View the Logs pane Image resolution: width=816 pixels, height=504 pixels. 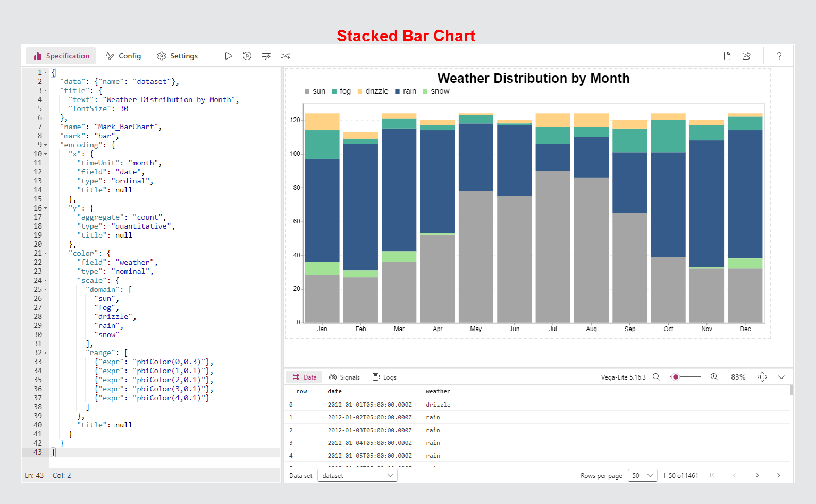(x=384, y=377)
